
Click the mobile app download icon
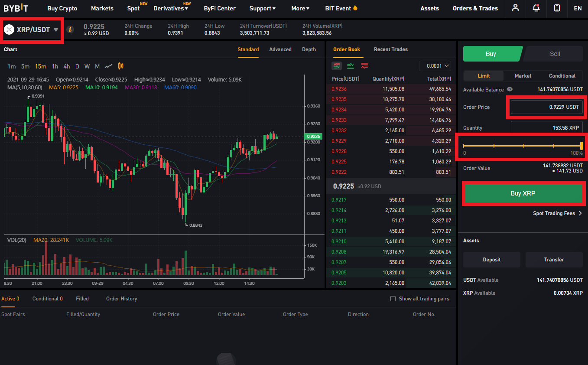point(557,8)
